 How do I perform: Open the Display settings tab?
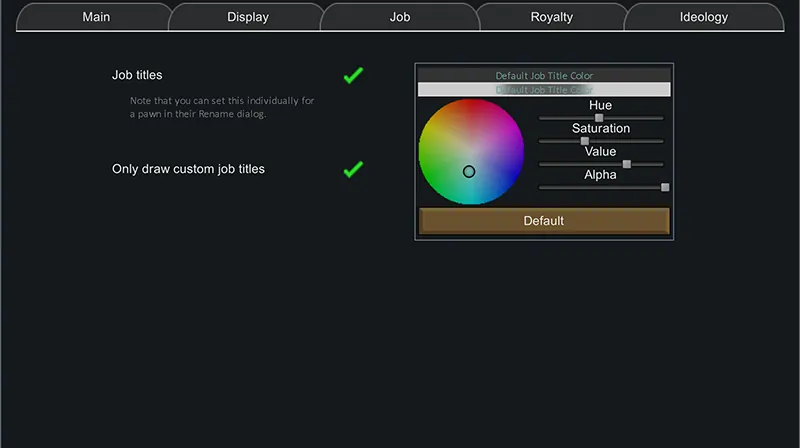[247, 17]
